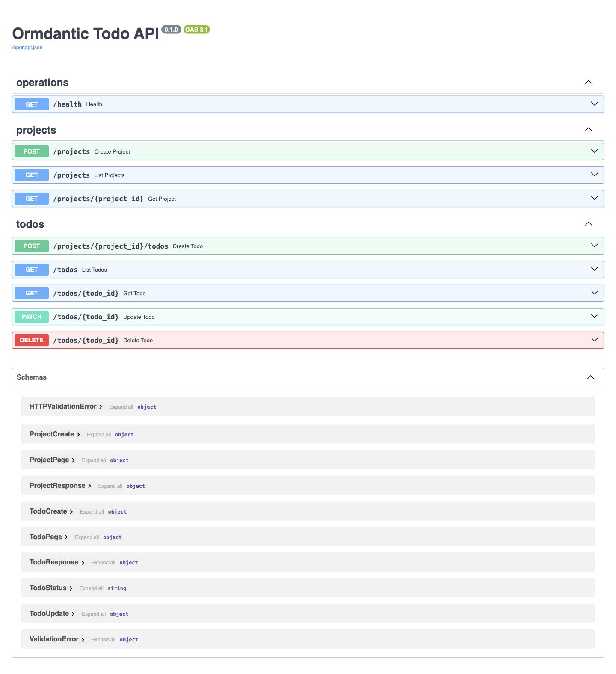616x674 pixels.
Task: Click the Schemas heading text
Action: (32, 377)
